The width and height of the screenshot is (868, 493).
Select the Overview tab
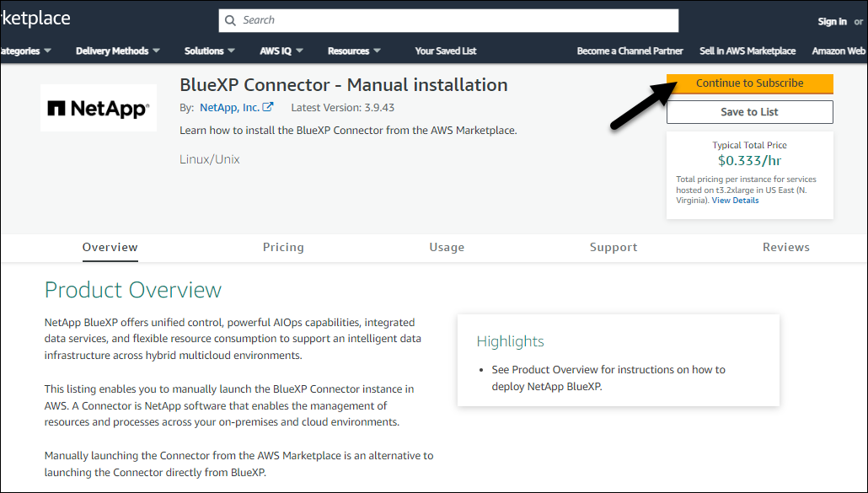pos(110,247)
